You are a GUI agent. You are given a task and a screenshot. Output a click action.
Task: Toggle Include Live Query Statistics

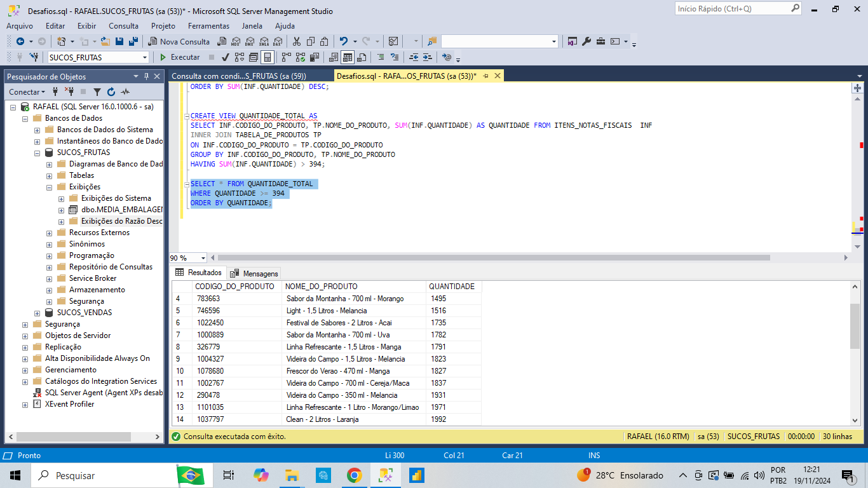pos(301,57)
